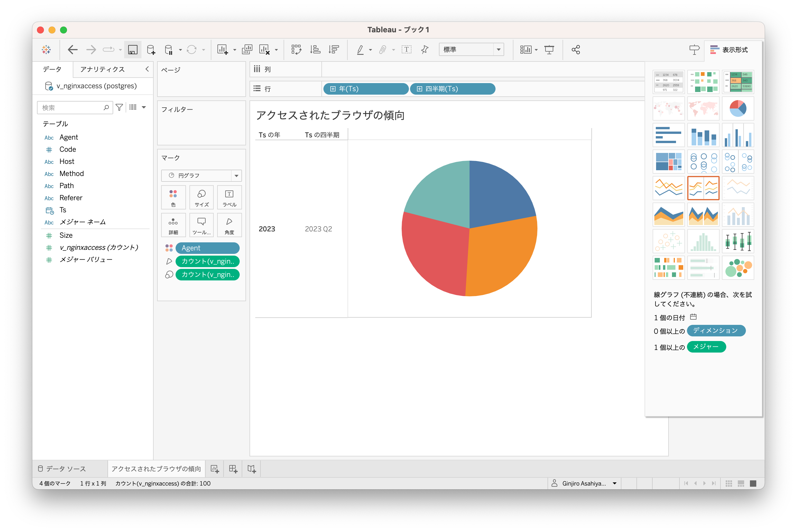Select packed bubbles thumbnail in Show Me
797x532 pixels.
[738, 268]
